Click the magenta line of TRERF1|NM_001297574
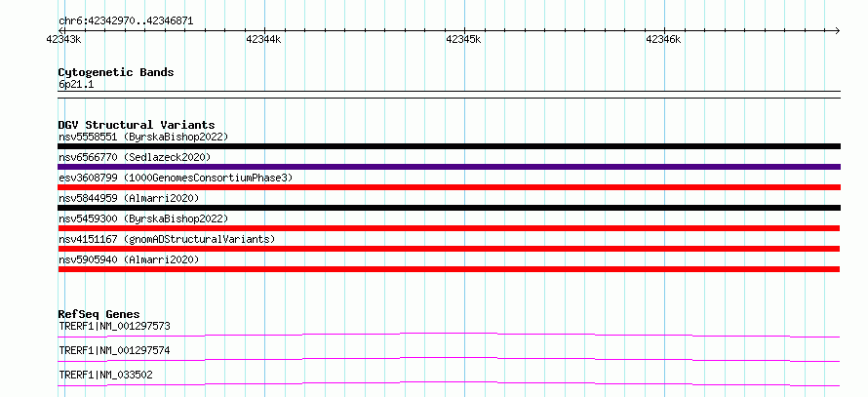This screenshot has width=868, height=397. (x=449, y=358)
